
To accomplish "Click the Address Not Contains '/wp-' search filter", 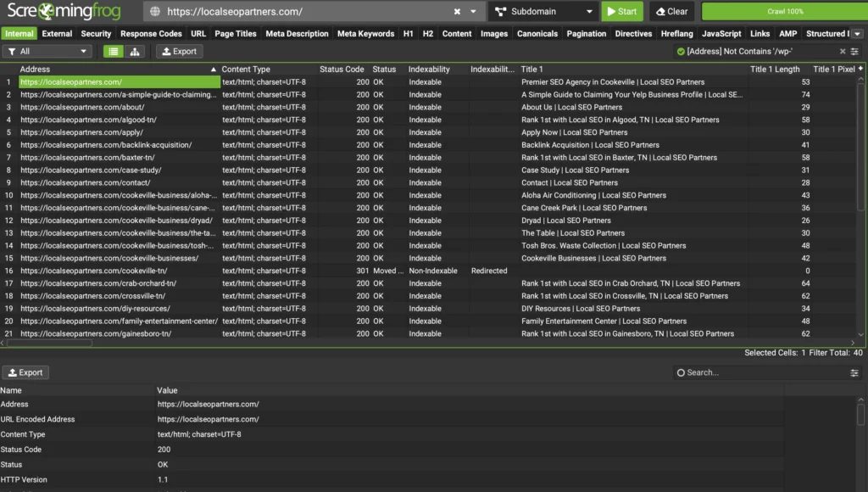I will [x=755, y=51].
